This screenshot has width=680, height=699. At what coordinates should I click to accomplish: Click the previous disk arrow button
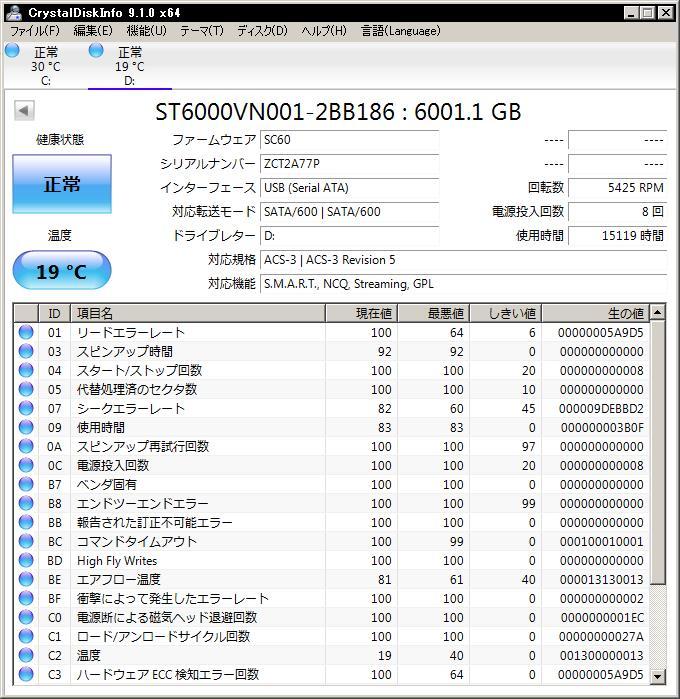pos(24,110)
